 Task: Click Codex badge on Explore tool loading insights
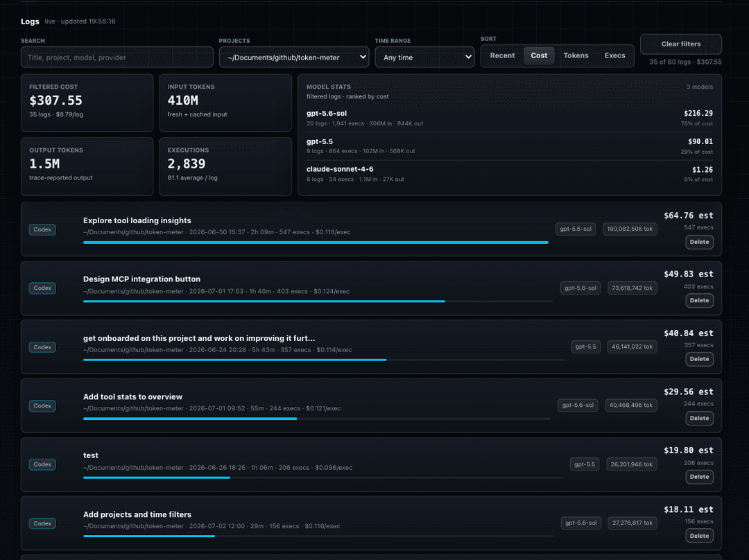(x=42, y=229)
